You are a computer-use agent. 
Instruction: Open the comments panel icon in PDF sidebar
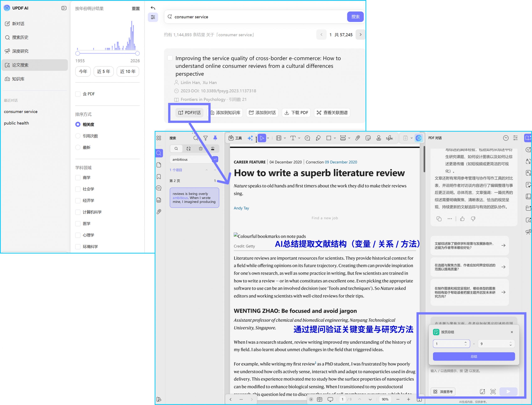pyautogui.click(x=159, y=188)
